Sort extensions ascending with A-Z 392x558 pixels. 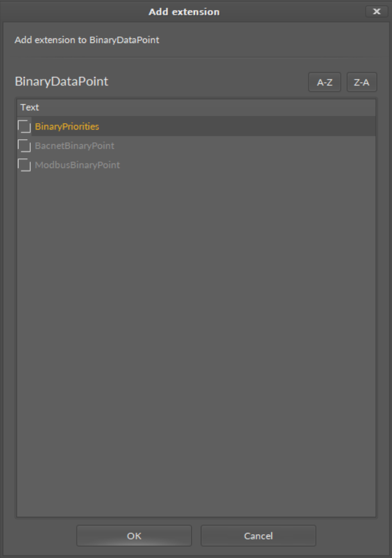[x=324, y=83]
